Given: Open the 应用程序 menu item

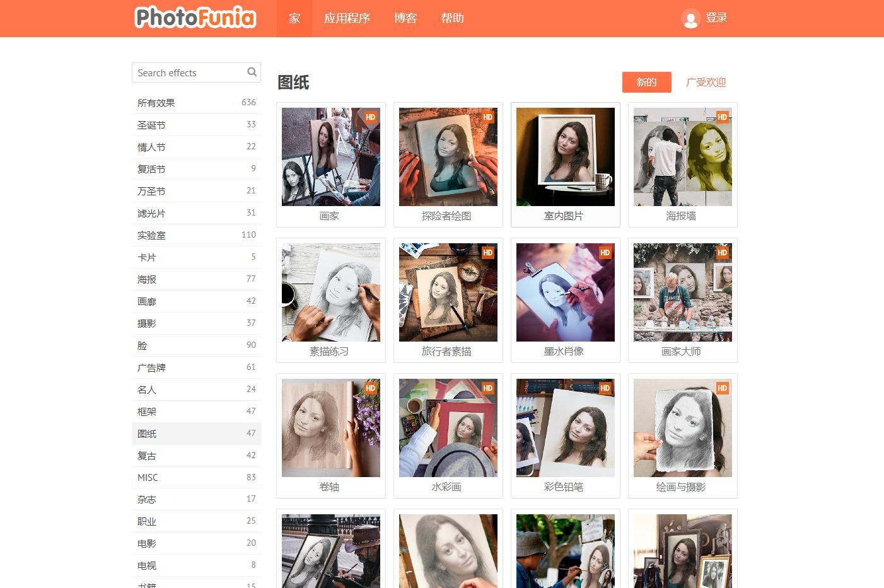Looking at the screenshot, I should tap(347, 18).
